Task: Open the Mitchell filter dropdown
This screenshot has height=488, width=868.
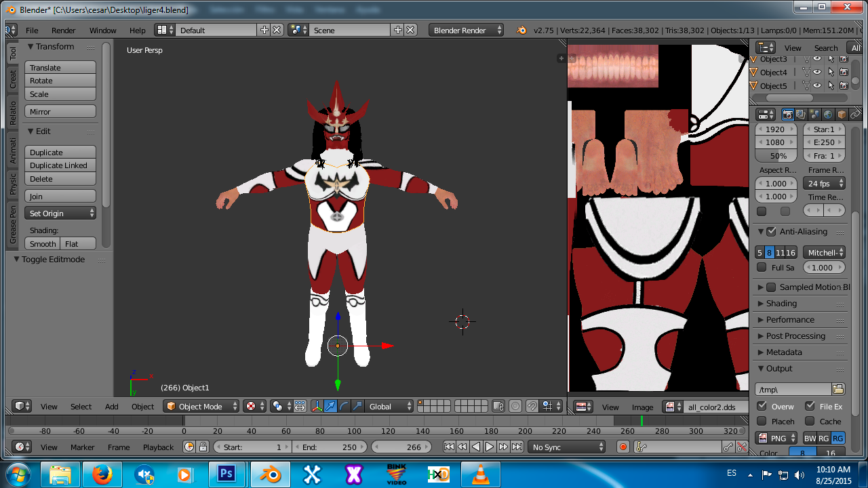Action: tap(824, 252)
